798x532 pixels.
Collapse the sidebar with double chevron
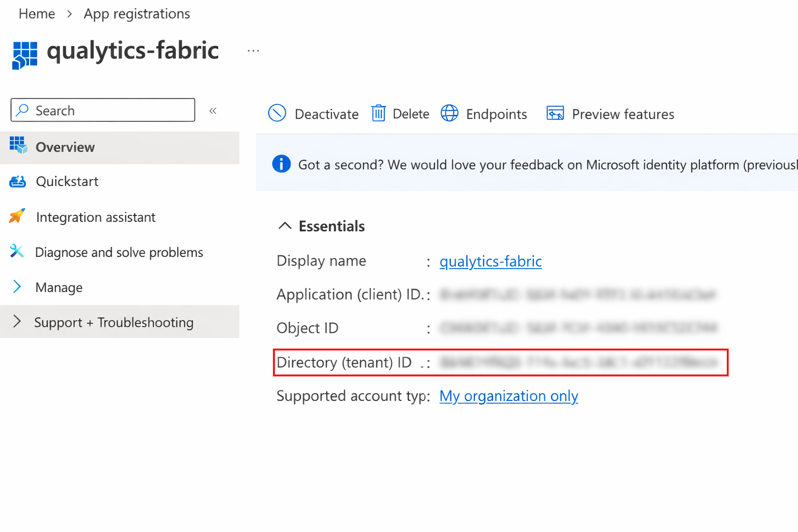(213, 111)
